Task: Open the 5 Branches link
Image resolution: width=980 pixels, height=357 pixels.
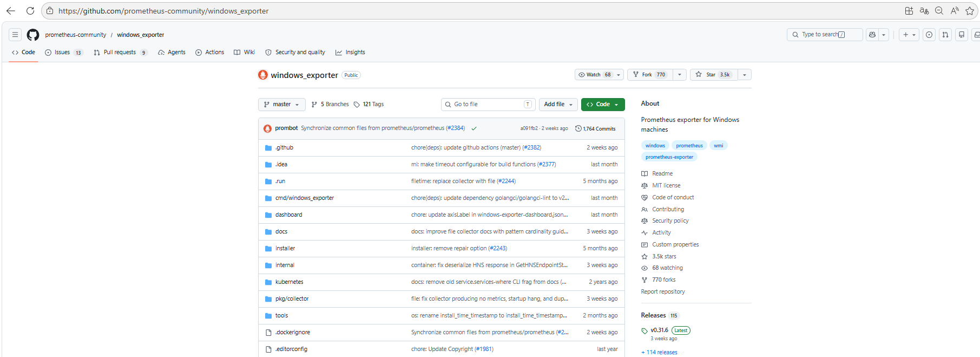Action: point(330,105)
